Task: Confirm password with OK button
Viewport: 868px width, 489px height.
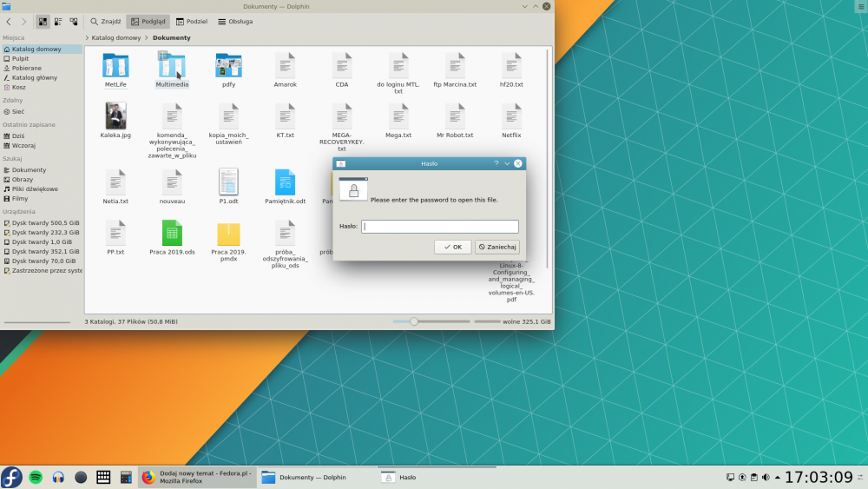Action: pyautogui.click(x=453, y=247)
